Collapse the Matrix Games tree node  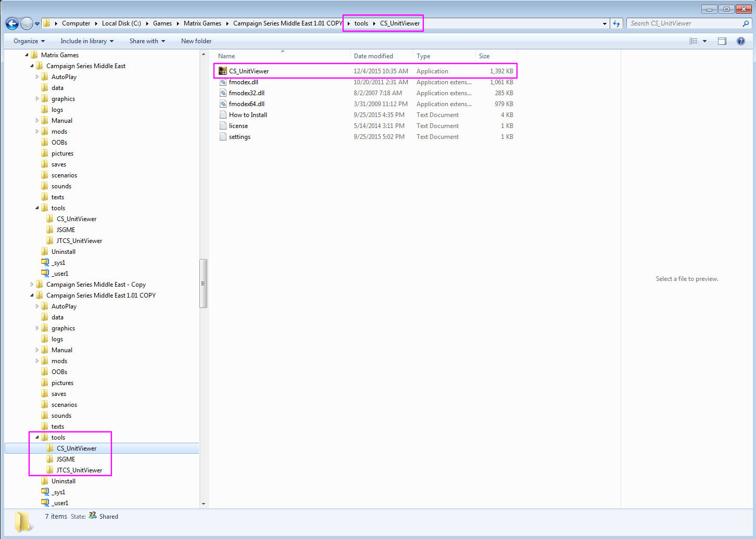27,55
